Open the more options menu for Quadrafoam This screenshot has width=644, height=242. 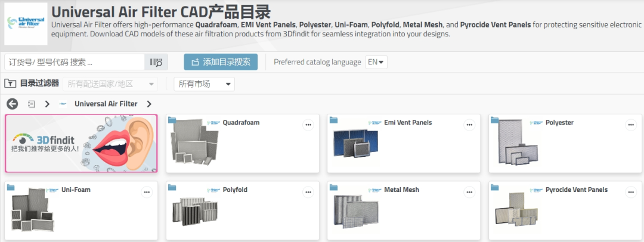tap(308, 125)
